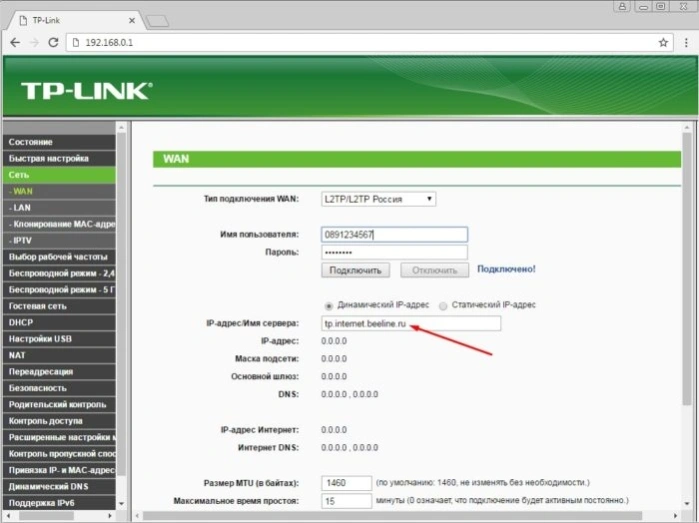Click the WAN page heading

[x=176, y=159]
